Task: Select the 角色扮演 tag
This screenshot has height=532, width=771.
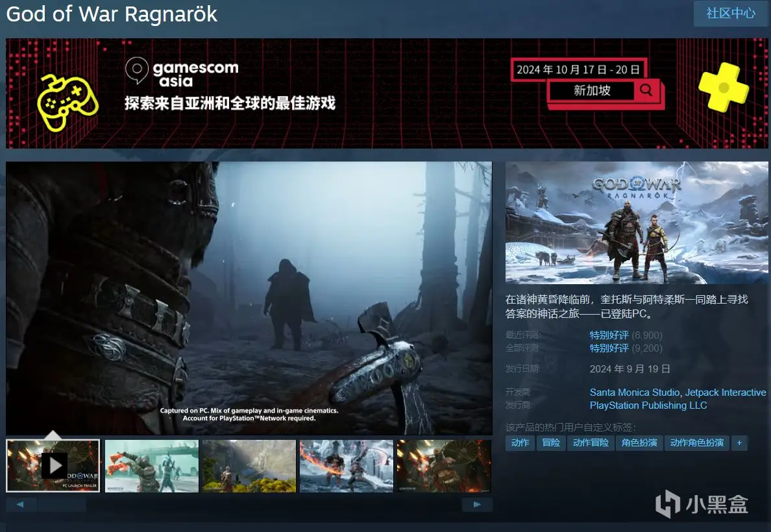Action: pos(639,442)
